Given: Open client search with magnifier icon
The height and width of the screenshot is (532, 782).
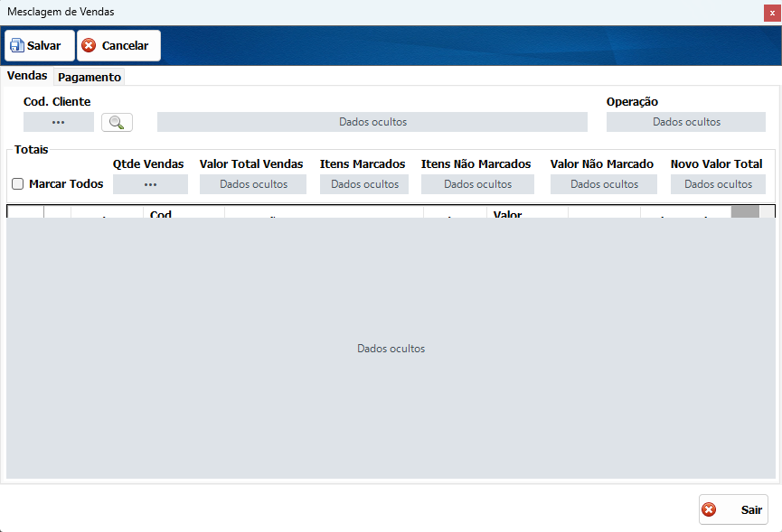Looking at the screenshot, I should click(x=117, y=122).
